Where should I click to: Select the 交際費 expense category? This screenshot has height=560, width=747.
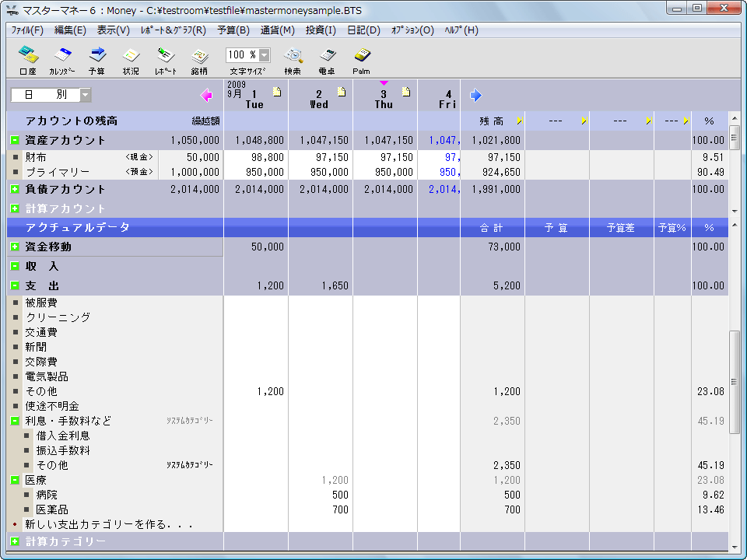point(41,362)
